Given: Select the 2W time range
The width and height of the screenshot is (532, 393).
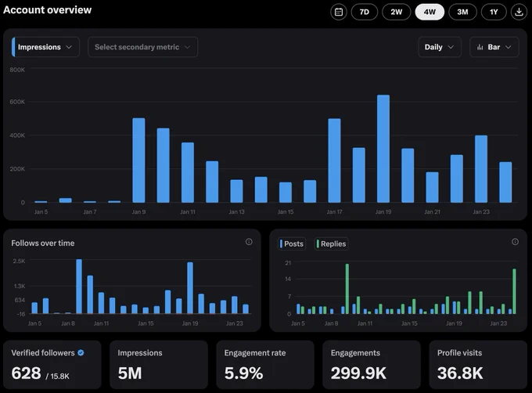Looking at the screenshot, I should click(x=397, y=13).
